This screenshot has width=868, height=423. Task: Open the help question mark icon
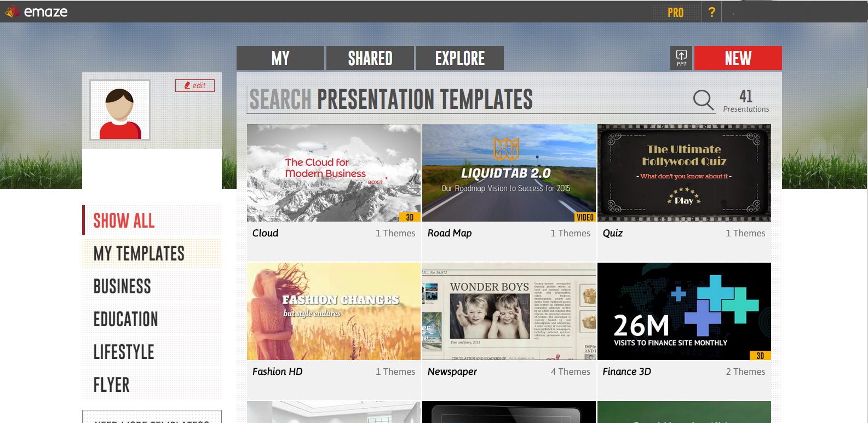(711, 12)
